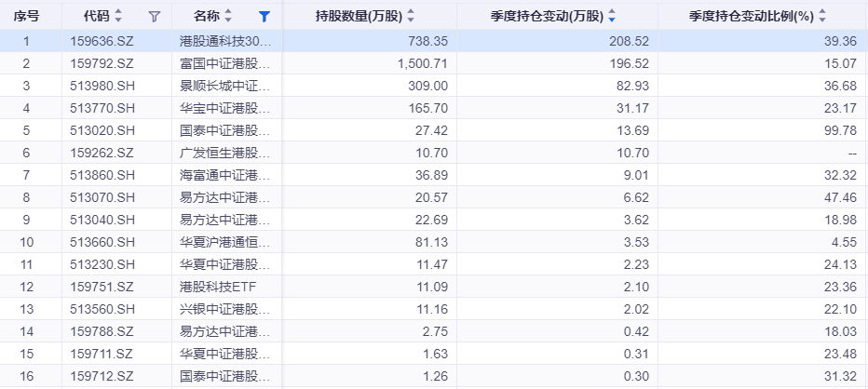Select code 513040.SH
This screenshot has height=389, width=868.
(x=102, y=220)
